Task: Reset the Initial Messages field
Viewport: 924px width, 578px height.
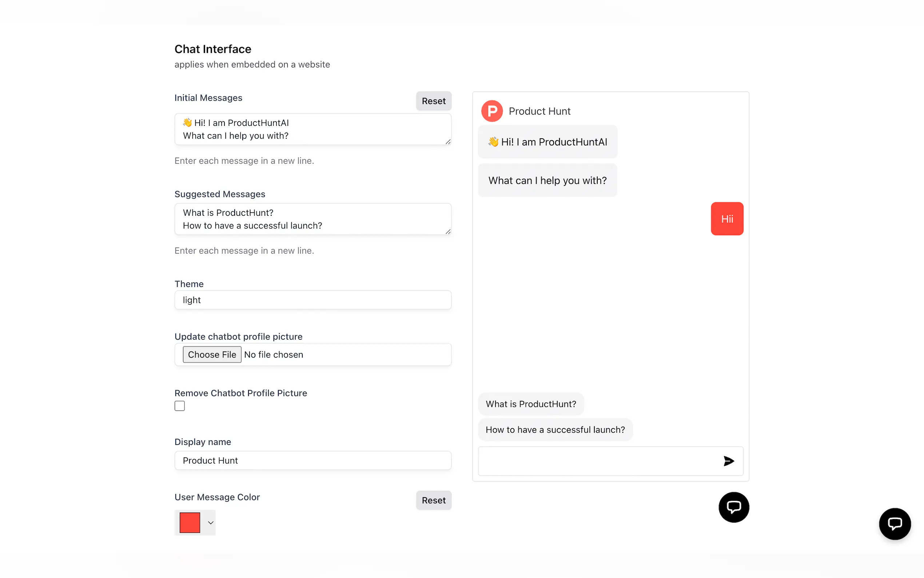Action: (433, 101)
